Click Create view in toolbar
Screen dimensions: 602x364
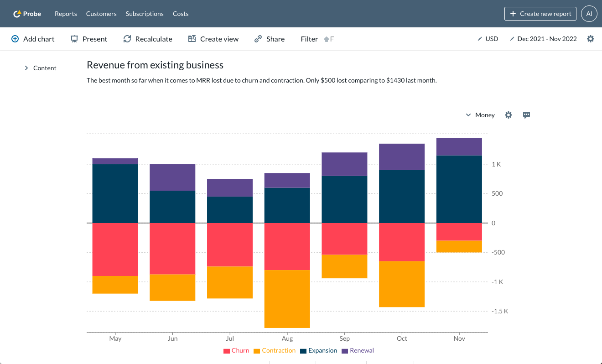point(213,39)
